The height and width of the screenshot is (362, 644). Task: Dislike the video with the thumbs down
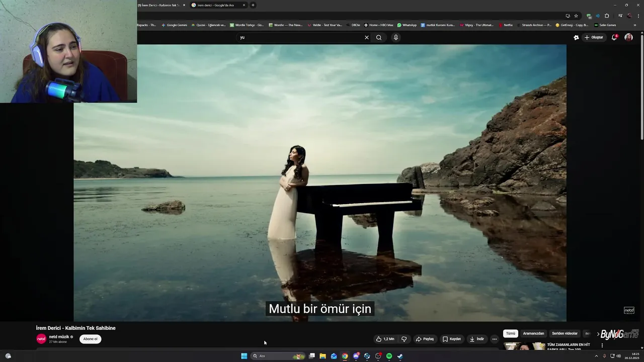click(x=404, y=339)
